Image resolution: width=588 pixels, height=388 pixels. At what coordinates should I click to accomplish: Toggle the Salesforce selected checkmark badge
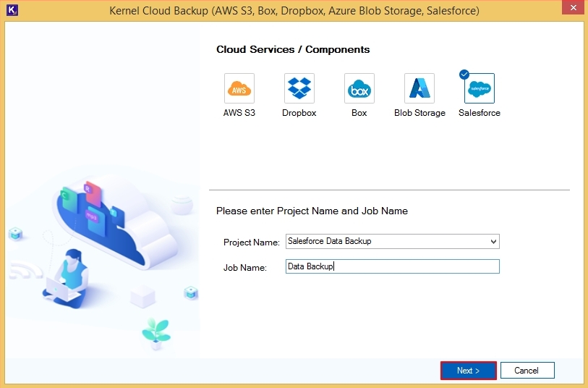point(464,74)
